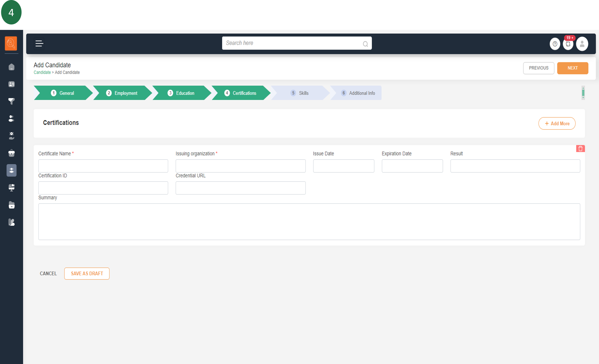The image size is (599, 364).
Task: Open the Additional Info step
Action: (358, 93)
